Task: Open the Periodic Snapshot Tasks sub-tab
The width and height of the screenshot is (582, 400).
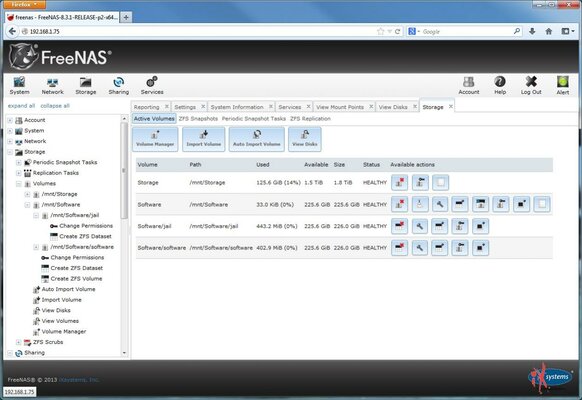Action: pyautogui.click(x=254, y=119)
